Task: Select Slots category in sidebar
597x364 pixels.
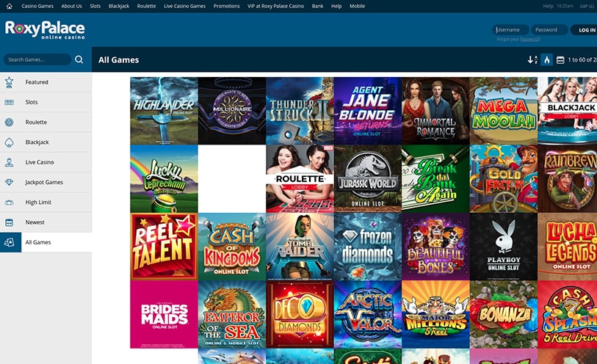Action: (46, 102)
